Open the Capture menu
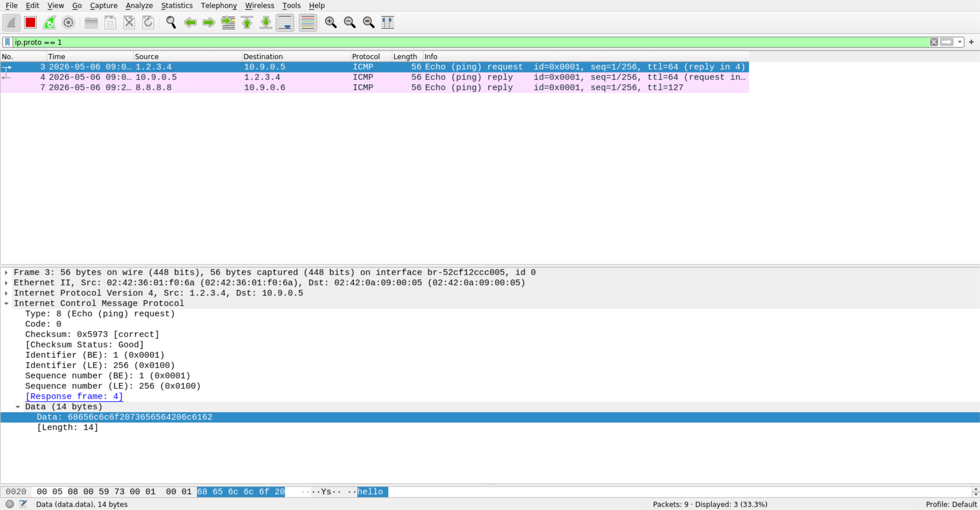980x510 pixels. pos(103,5)
